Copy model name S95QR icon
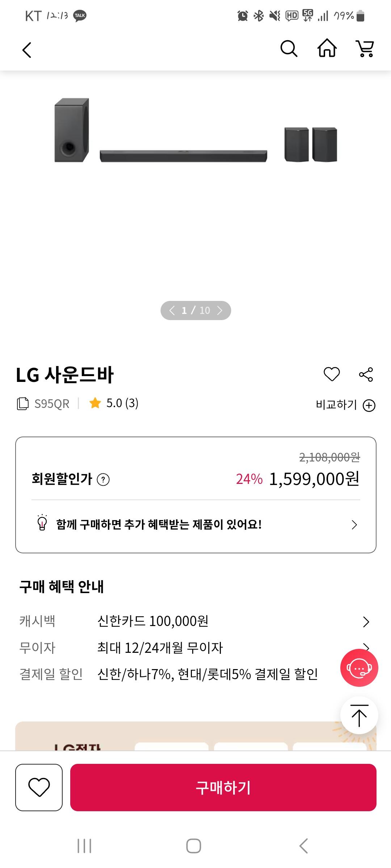Viewport: 391px width, 868px height. (22, 404)
